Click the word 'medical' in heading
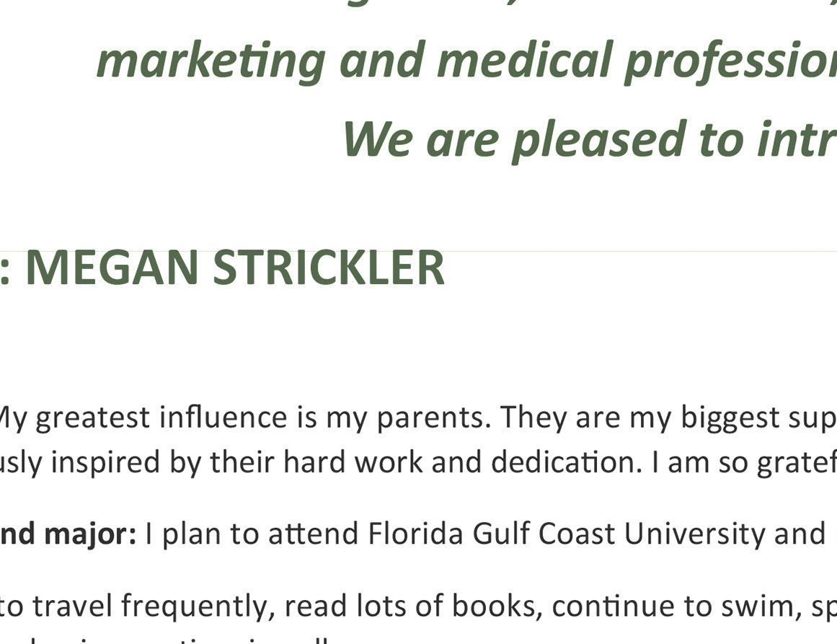The image size is (837, 644). 524,61
